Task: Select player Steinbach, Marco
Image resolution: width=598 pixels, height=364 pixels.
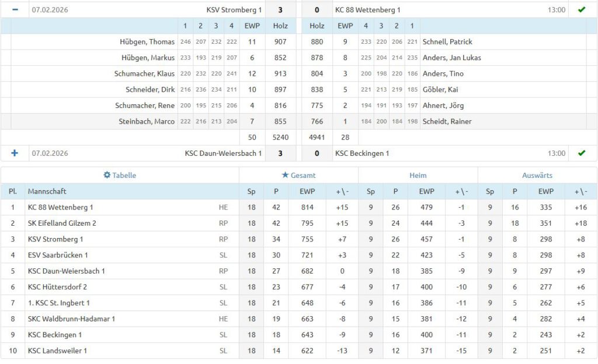Action: pos(148,121)
